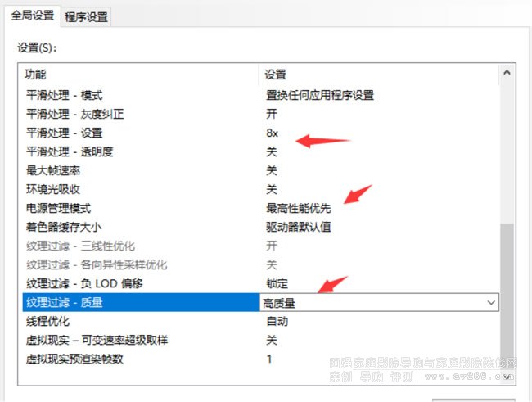Click the scrollbar down arrow

coord(508,377)
